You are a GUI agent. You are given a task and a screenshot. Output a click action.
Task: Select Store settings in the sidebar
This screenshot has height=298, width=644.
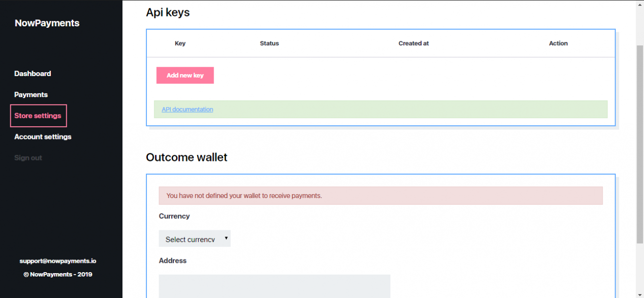38,116
